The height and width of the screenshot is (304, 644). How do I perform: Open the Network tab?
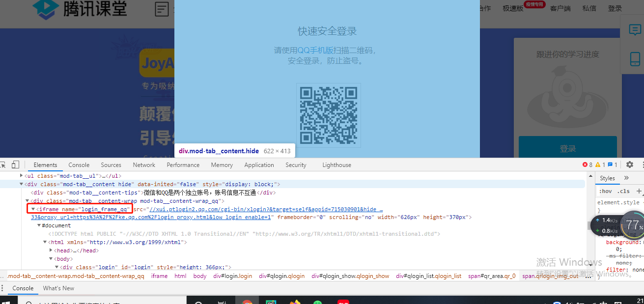(144, 165)
